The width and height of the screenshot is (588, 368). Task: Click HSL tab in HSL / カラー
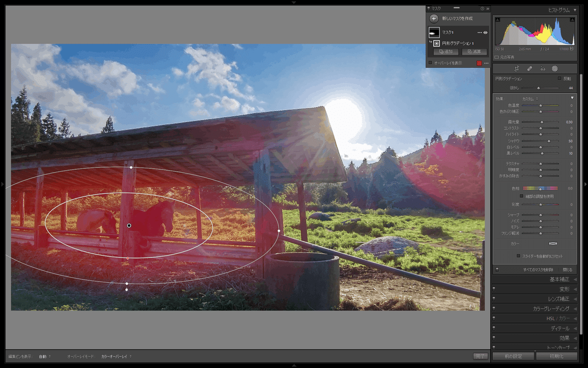[550, 318]
